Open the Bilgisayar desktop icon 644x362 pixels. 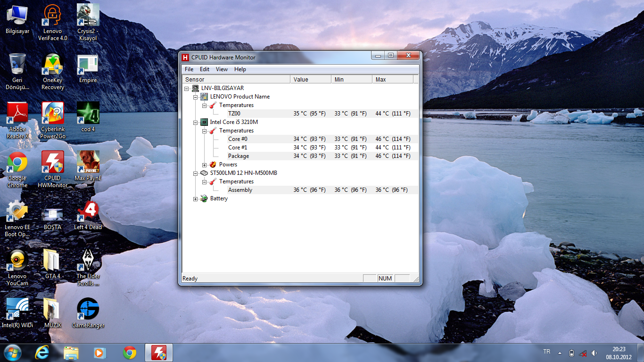coord(17,20)
